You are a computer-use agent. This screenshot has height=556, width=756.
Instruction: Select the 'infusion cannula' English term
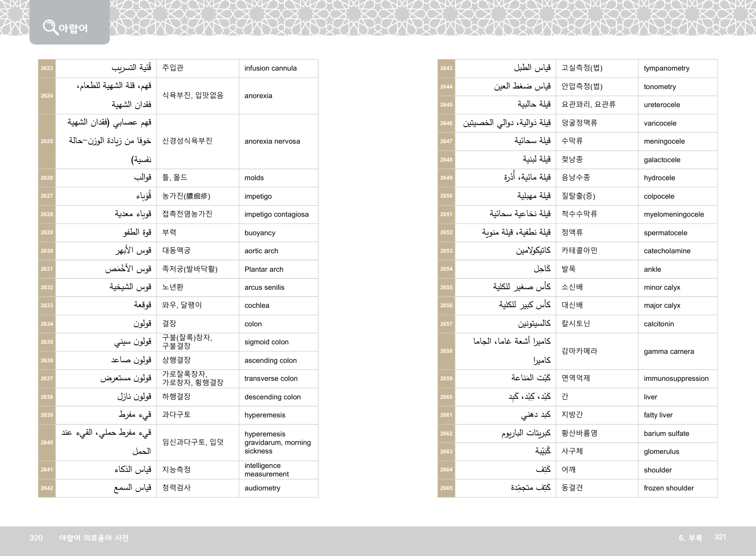(x=270, y=69)
